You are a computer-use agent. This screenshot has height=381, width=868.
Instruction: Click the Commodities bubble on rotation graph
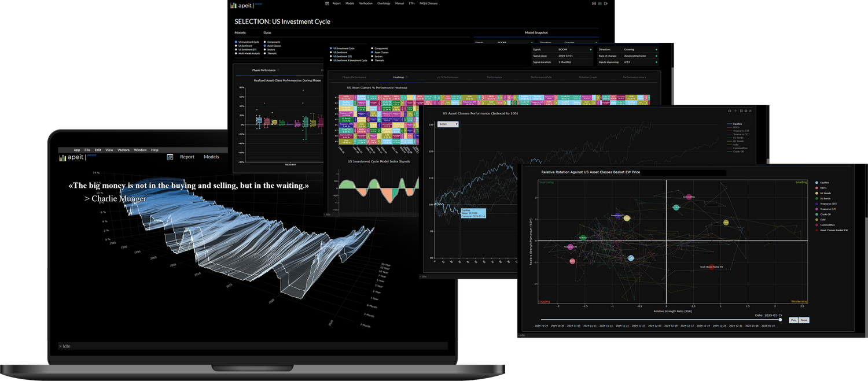click(689, 198)
